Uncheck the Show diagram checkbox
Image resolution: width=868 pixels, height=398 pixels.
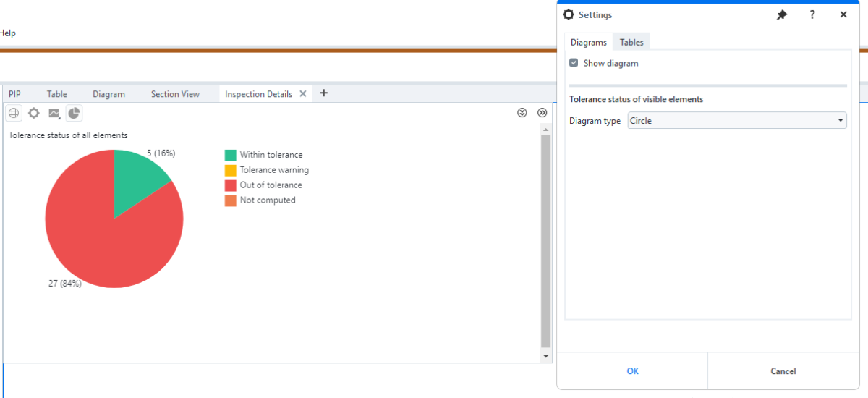click(574, 63)
